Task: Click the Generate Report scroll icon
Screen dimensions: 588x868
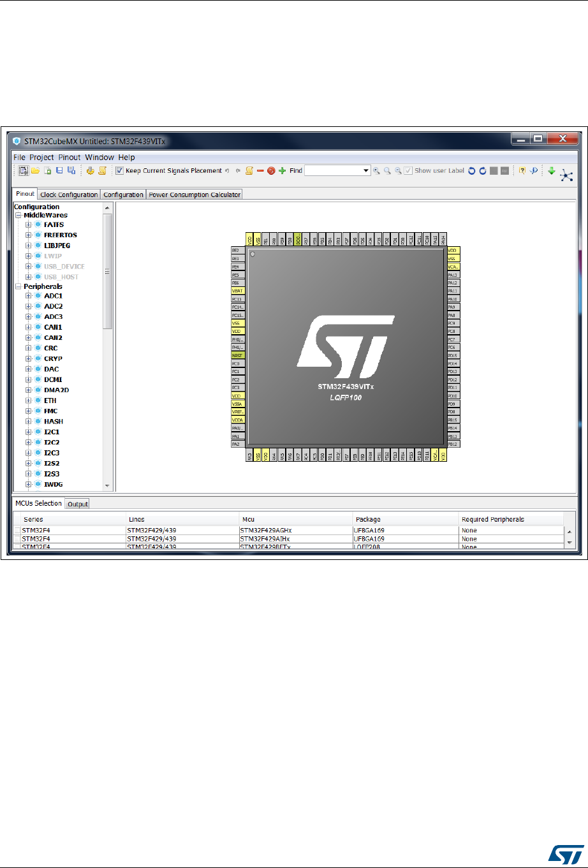Action: 102,170
